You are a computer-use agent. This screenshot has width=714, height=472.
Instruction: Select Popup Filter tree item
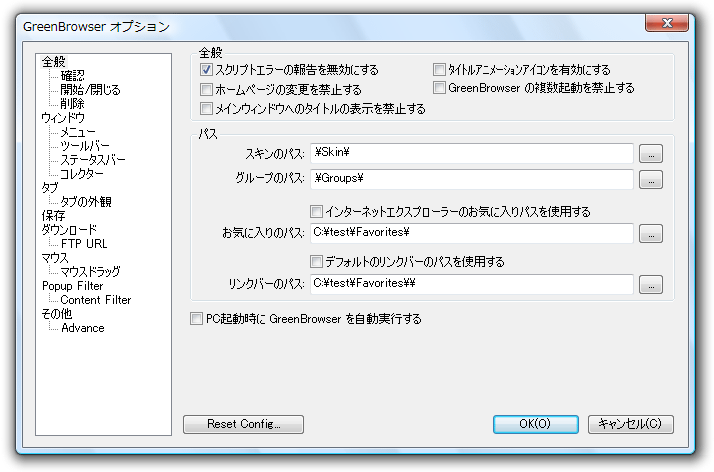(x=72, y=286)
